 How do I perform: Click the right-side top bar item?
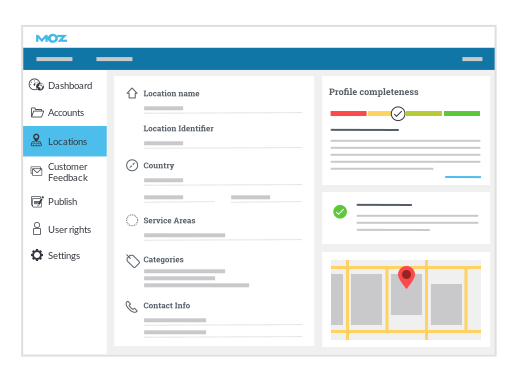click(x=472, y=59)
